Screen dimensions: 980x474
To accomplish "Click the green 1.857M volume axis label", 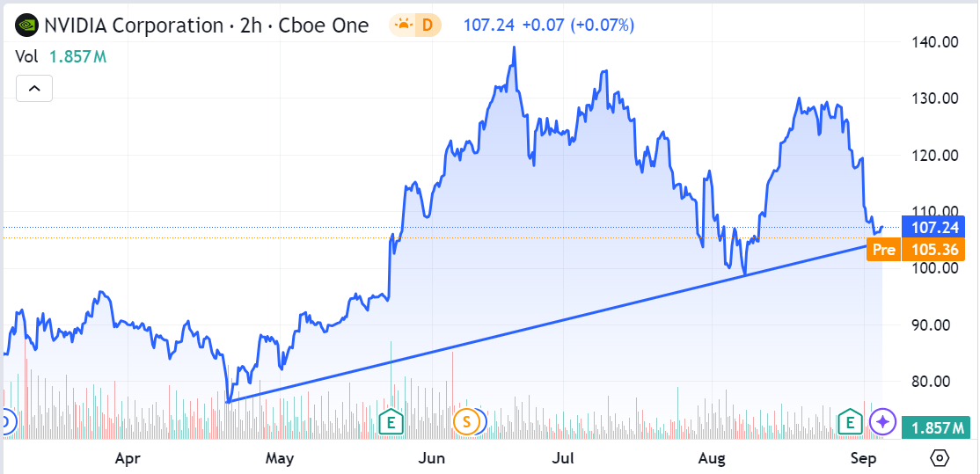I will click(x=933, y=427).
